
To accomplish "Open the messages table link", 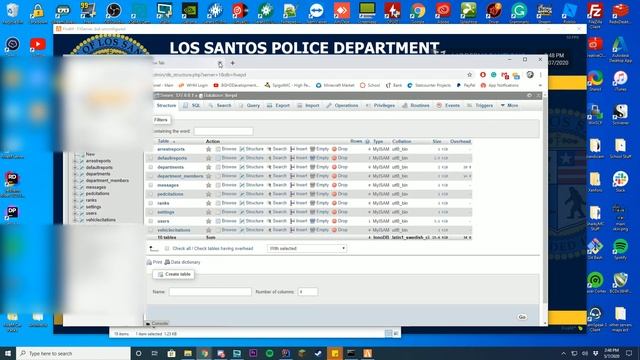I will [168, 185].
